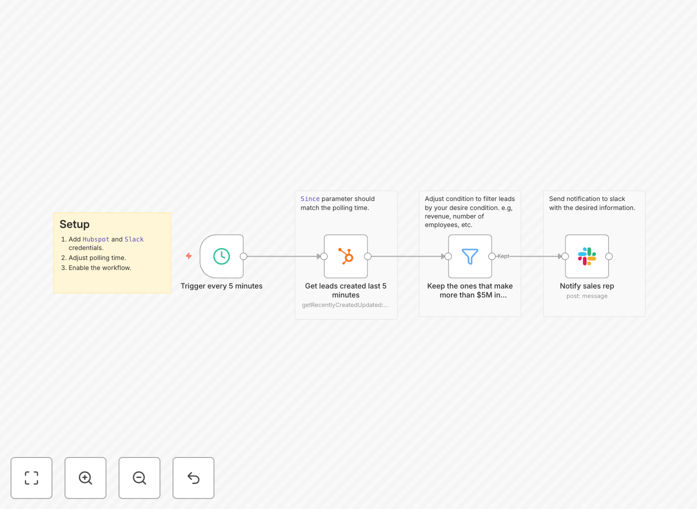Click the reset zoom arrow button
697x509 pixels.
(x=193, y=478)
